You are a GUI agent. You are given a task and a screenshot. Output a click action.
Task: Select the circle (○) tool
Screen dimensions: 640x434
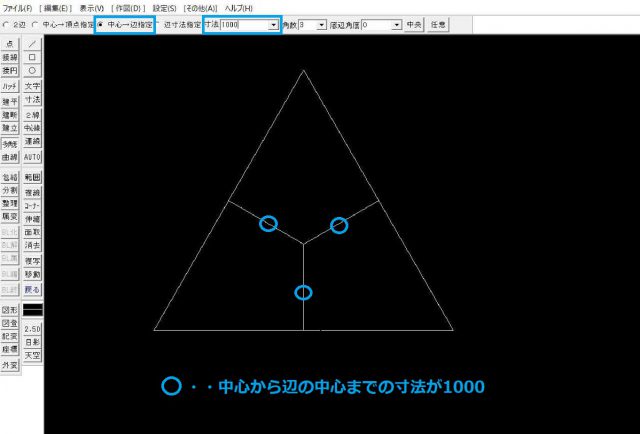33,71
